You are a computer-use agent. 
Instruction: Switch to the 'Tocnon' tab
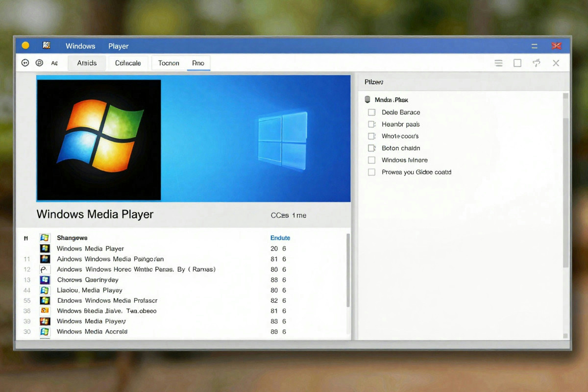[x=169, y=63]
